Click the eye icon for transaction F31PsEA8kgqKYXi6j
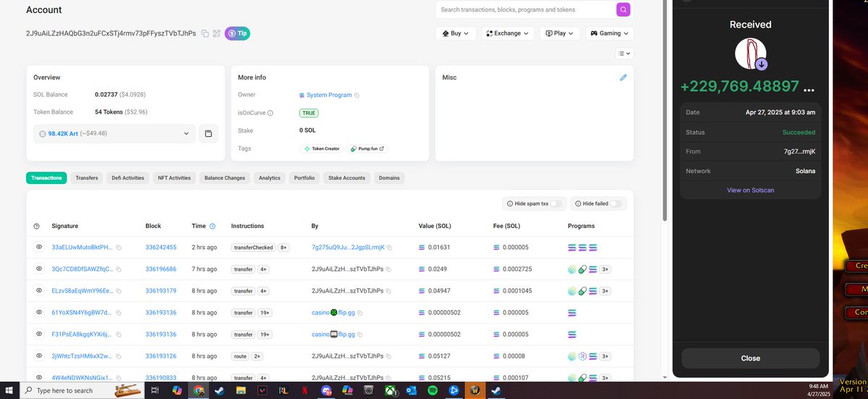This screenshot has height=399, width=868. (x=40, y=334)
